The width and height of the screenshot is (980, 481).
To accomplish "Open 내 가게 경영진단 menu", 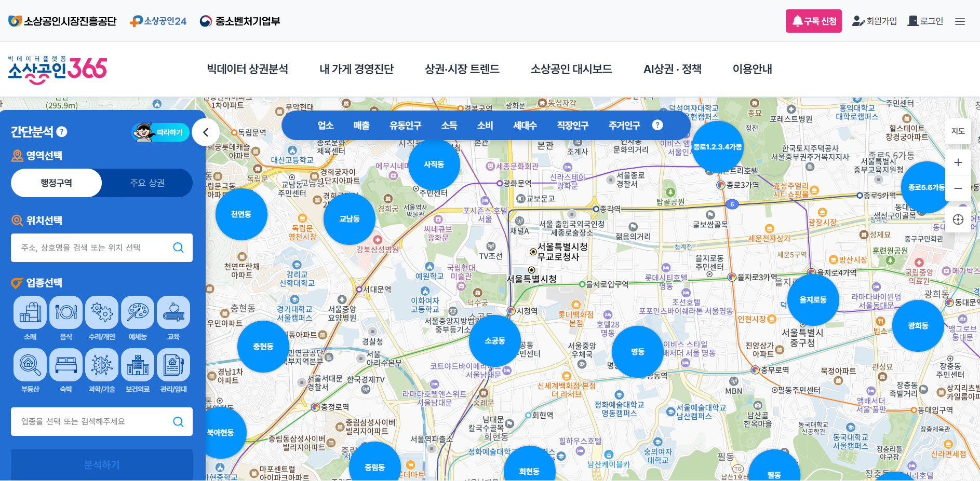I will [357, 69].
